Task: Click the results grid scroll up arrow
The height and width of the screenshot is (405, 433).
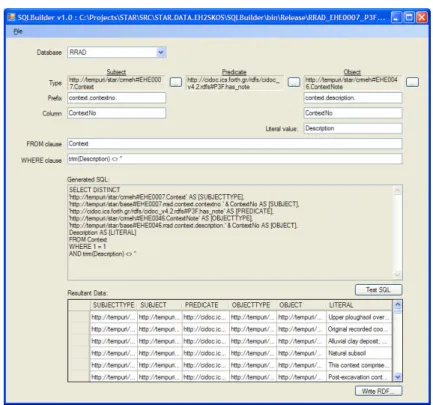Action: coord(397,304)
